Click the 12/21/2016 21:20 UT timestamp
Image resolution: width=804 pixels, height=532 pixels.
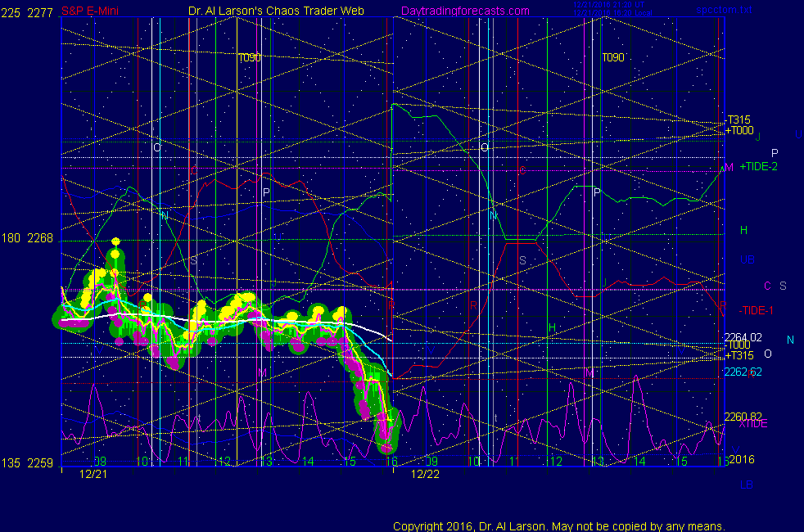[608, 5]
